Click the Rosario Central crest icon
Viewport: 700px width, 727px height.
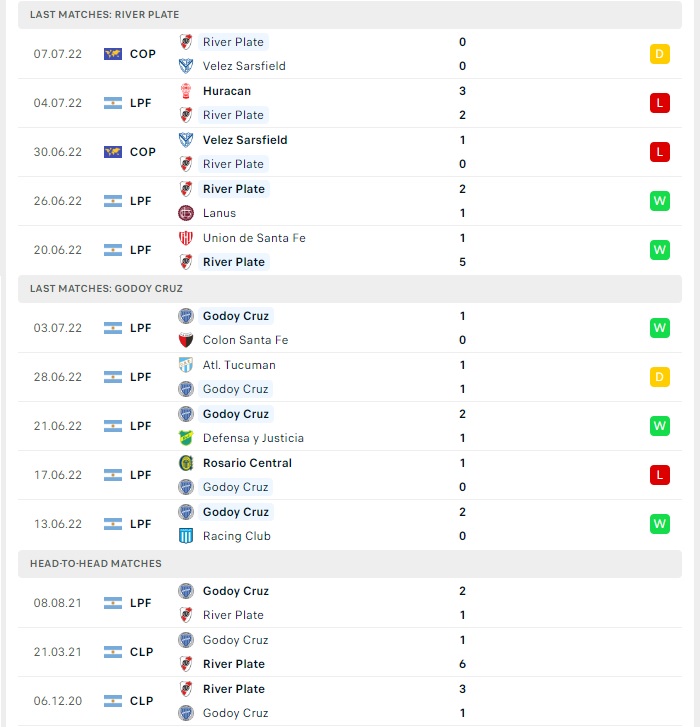pos(186,463)
